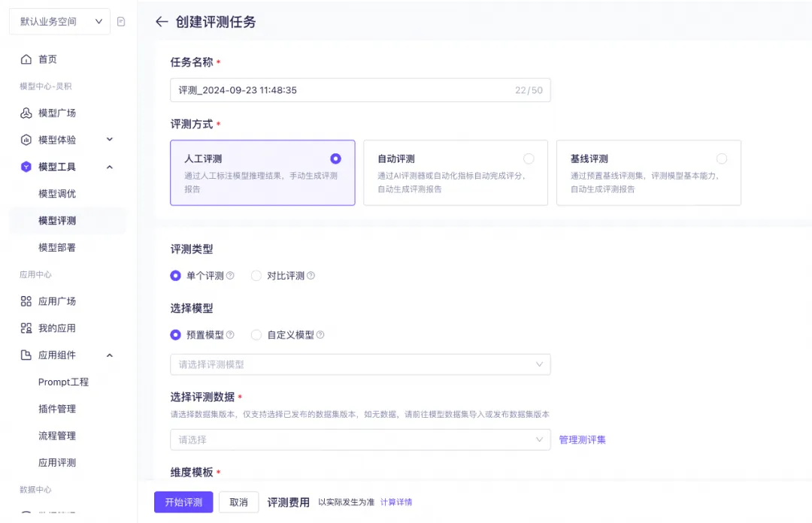
Task: Open 流程管理 submenu item
Action: coord(57,436)
